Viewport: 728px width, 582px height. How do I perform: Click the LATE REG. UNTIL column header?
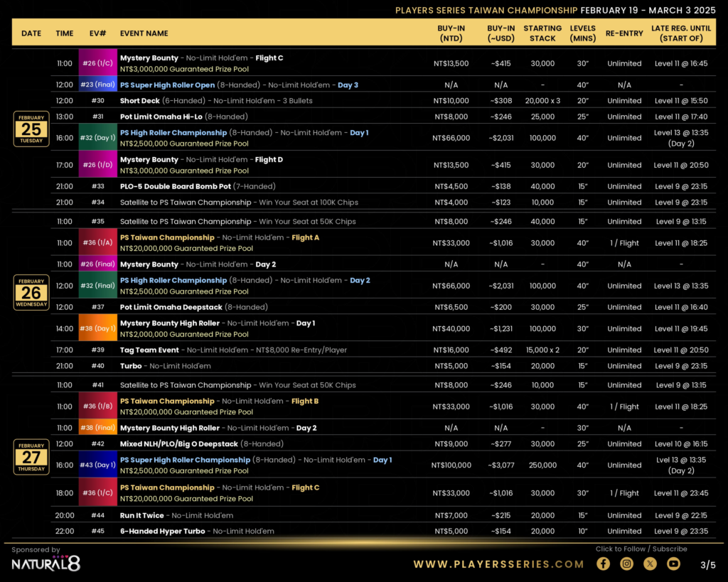pos(680,33)
